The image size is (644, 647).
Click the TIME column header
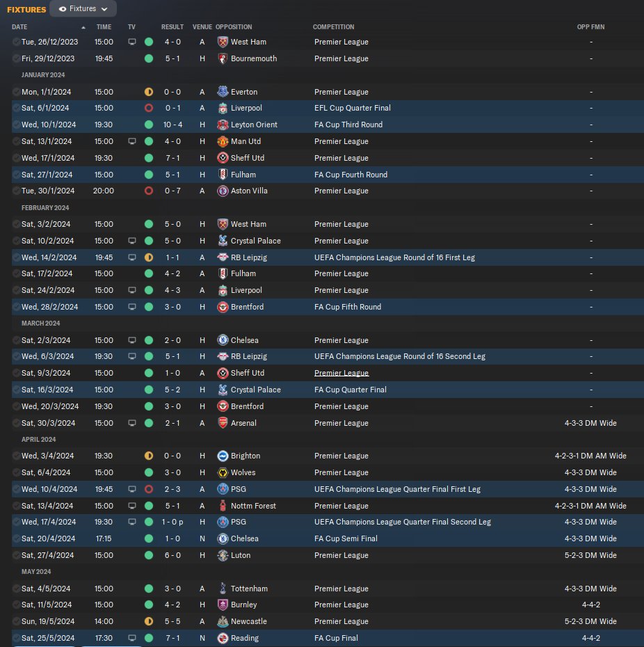point(104,27)
